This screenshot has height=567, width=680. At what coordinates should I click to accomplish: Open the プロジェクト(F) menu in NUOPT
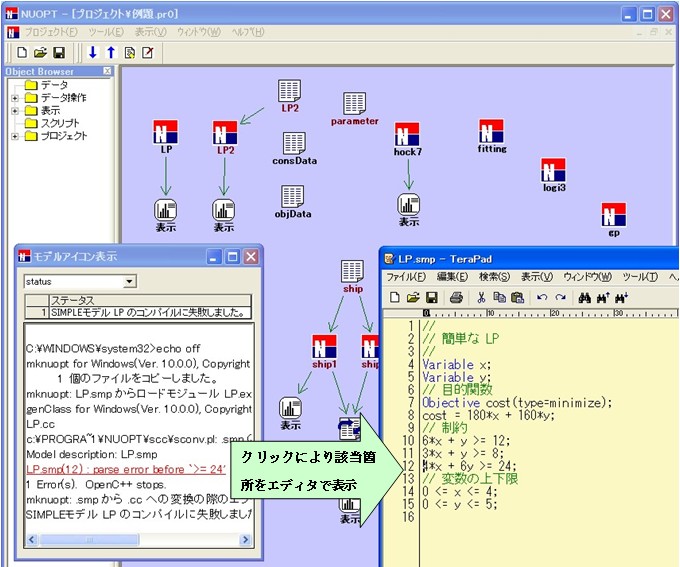51,32
